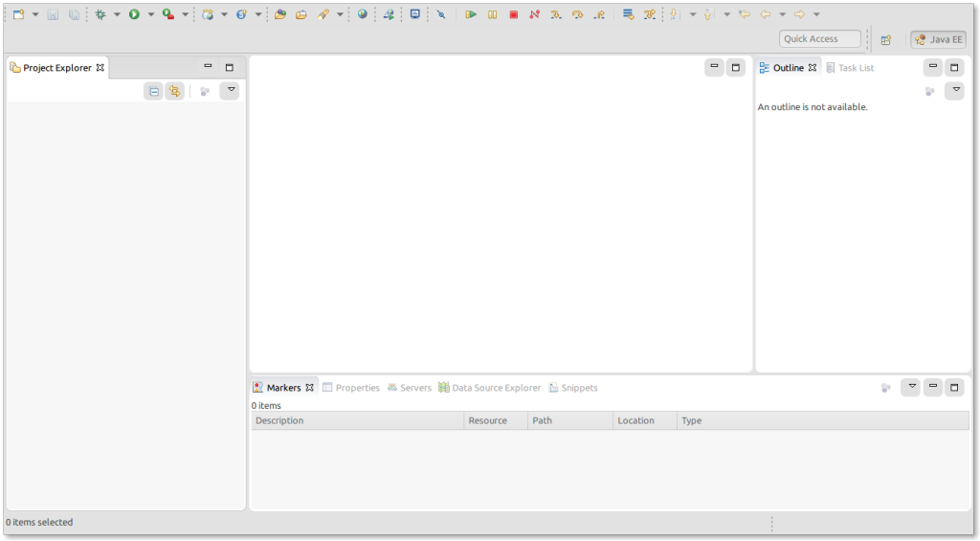Viewport: 980px width, 541px height.
Task: Click the Open Perspective icon
Action: tap(886, 40)
